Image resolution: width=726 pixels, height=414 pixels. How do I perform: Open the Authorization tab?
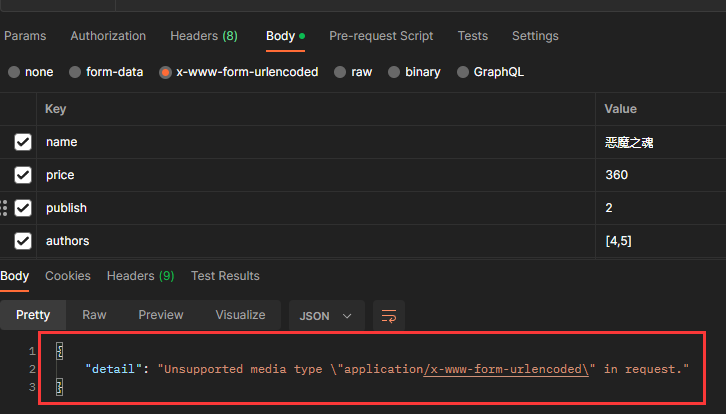108,36
